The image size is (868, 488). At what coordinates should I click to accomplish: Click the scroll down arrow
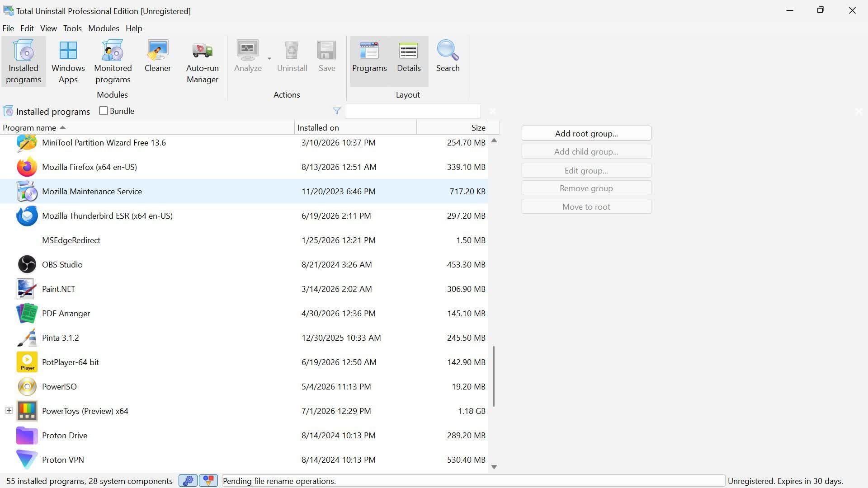tap(494, 467)
